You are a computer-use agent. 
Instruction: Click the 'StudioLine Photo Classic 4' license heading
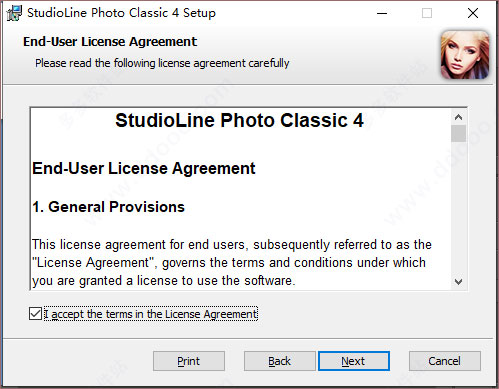(239, 120)
